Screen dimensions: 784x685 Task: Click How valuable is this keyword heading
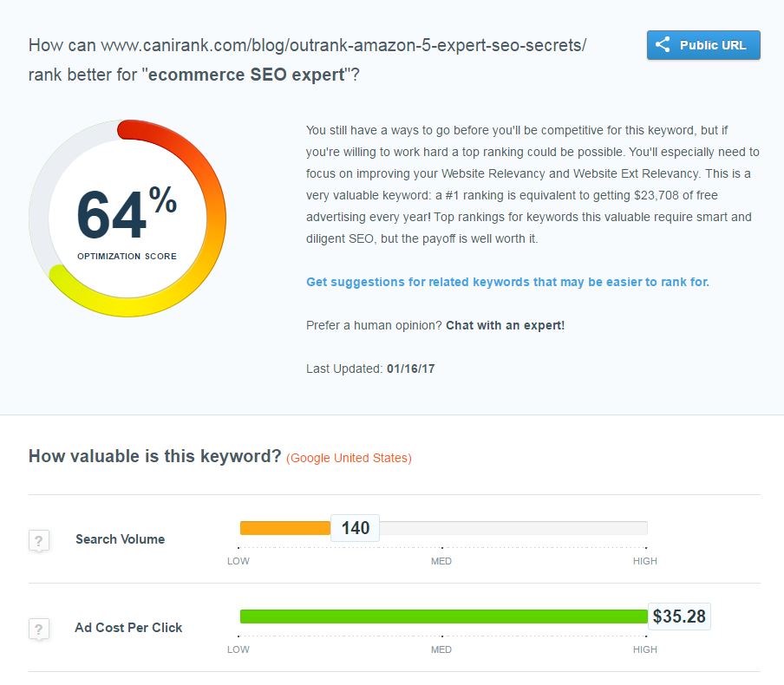tap(155, 456)
